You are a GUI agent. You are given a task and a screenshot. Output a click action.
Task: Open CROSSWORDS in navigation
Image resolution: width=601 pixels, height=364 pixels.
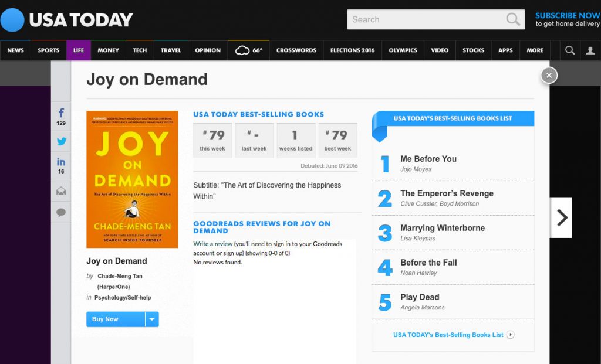296,50
